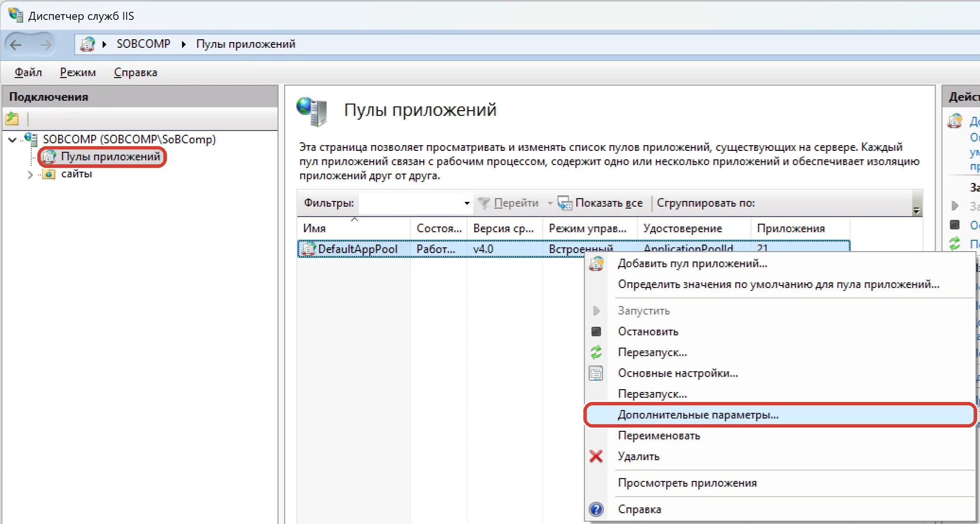Click the v4.0 cell of DefaultAppPool
Image resolution: width=980 pixels, height=524 pixels.
pyautogui.click(x=505, y=249)
